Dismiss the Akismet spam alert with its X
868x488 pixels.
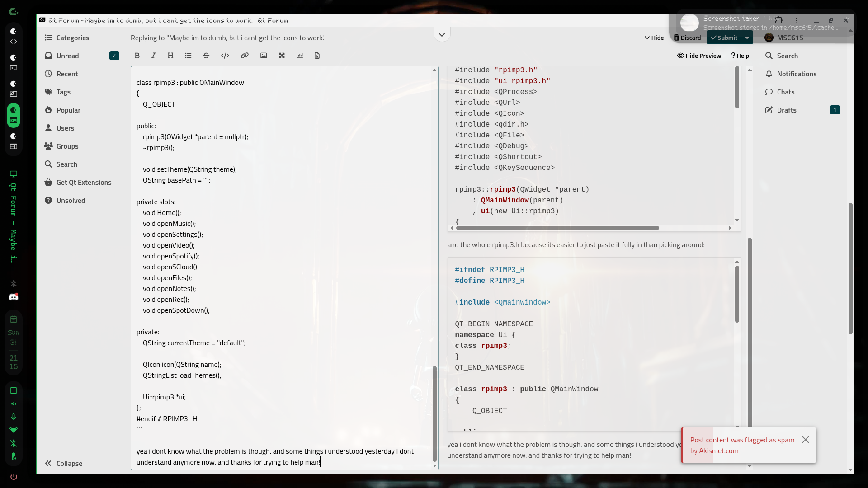tap(806, 440)
